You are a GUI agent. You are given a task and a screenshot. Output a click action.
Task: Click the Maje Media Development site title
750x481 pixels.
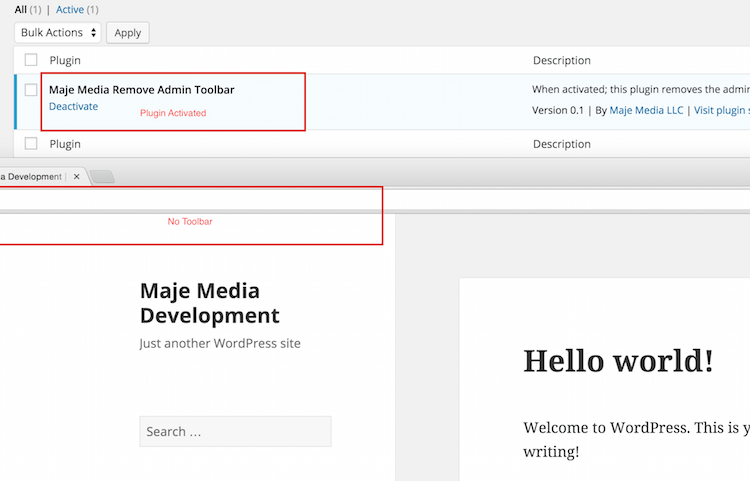coord(209,303)
